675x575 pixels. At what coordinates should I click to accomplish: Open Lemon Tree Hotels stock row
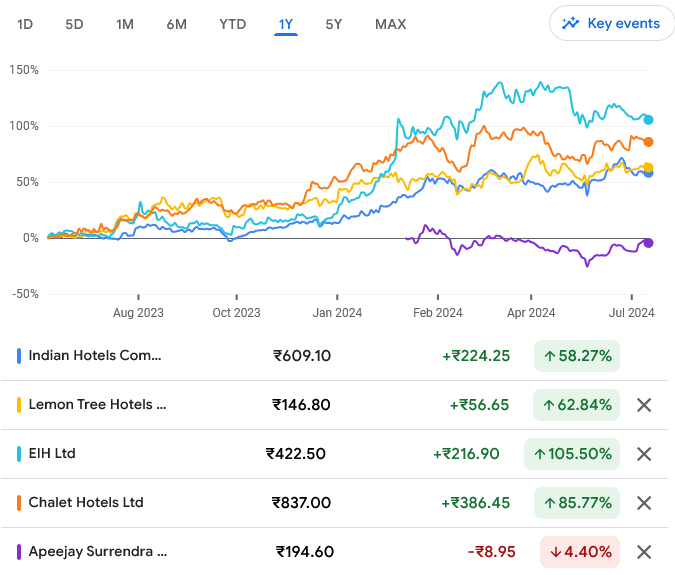(334, 405)
